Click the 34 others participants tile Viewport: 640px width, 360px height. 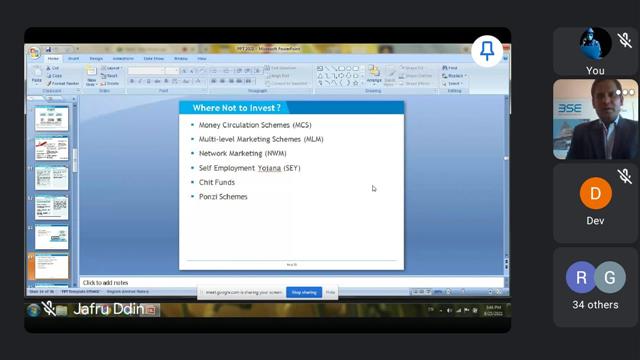(595, 287)
